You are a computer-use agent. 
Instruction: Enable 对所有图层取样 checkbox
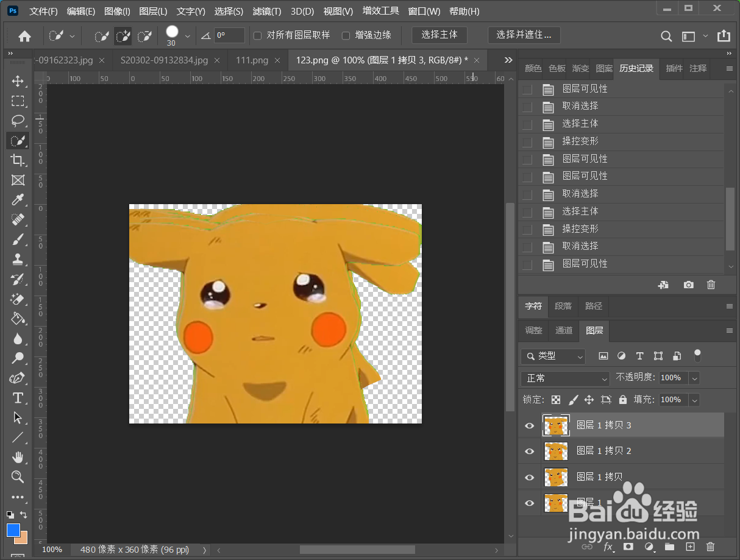pos(258,35)
